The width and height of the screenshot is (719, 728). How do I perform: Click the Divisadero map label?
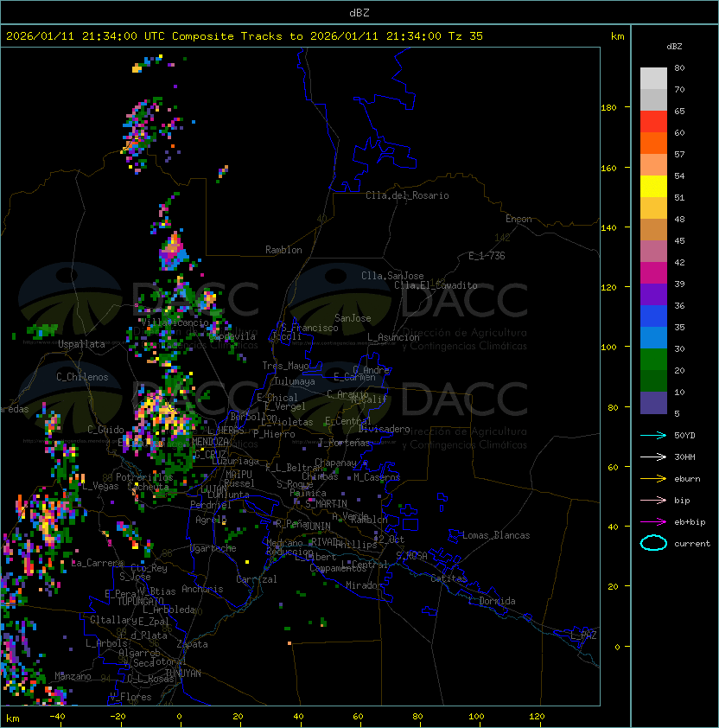click(x=384, y=429)
